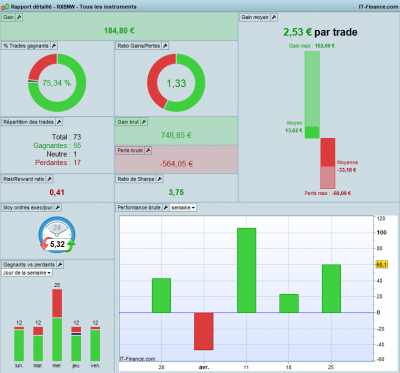The width and height of the screenshot is (400, 373).
Task: Click the yellow 60.1 value marker on axis
Action: point(382,265)
